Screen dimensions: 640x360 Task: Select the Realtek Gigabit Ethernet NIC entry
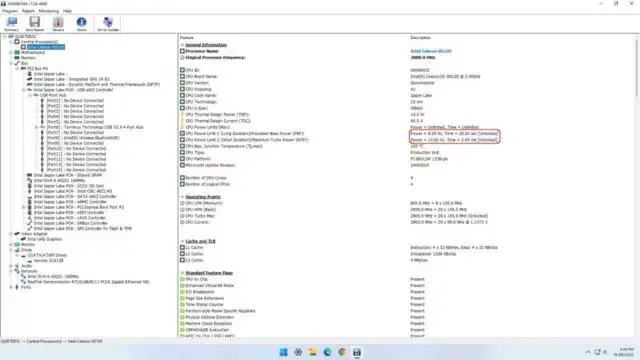click(x=88, y=282)
